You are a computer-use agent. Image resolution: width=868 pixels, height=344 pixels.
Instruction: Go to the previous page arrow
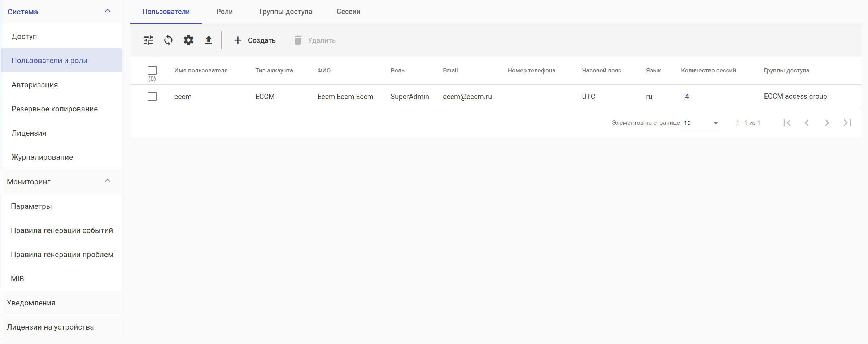[x=807, y=123]
